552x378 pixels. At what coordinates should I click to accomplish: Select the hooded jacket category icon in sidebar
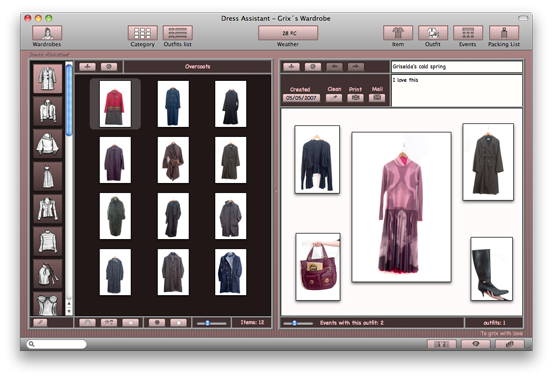pos(48,111)
